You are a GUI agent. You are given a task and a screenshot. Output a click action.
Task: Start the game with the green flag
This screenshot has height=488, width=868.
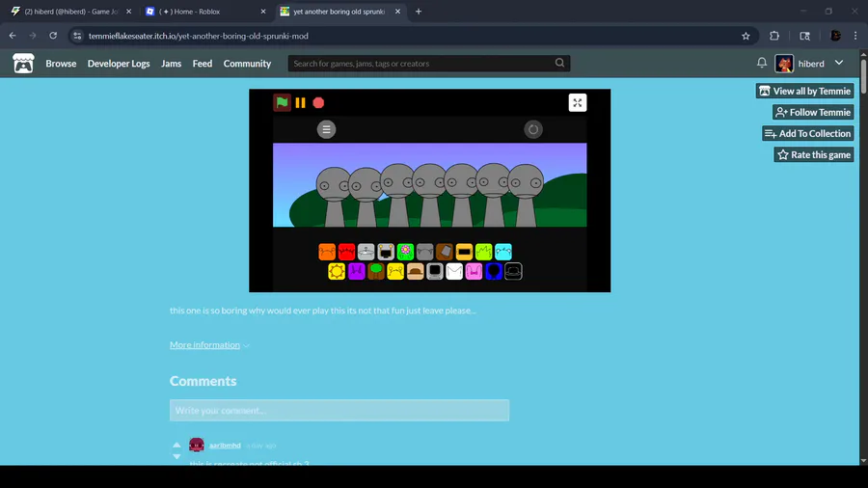pyautogui.click(x=282, y=102)
